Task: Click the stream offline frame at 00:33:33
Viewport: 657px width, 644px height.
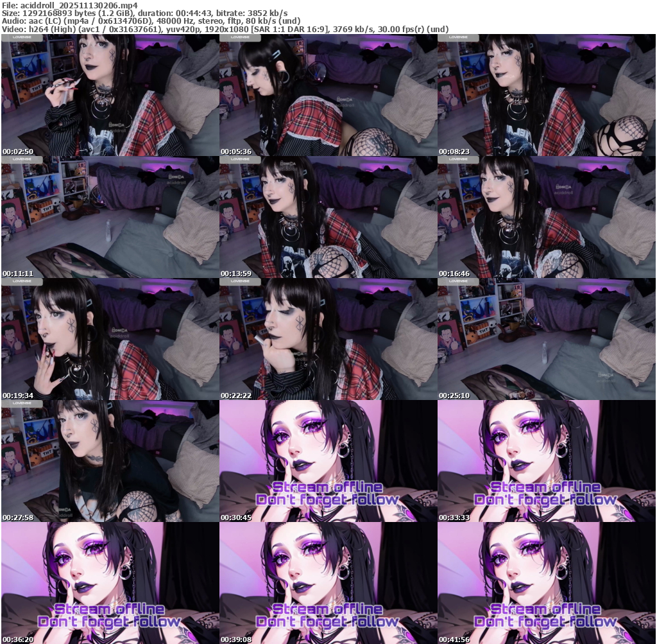Action: [x=547, y=461]
